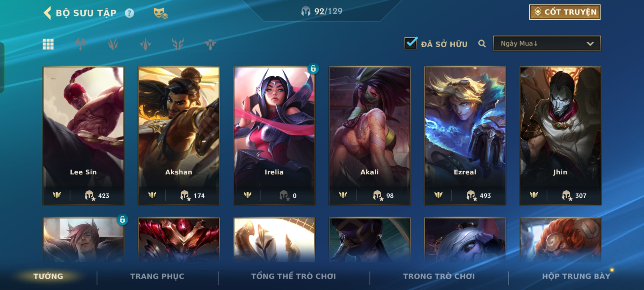This screenshot has width=644, height=290.
Task: Open the mask and coins icon
Action: point(160,13)
